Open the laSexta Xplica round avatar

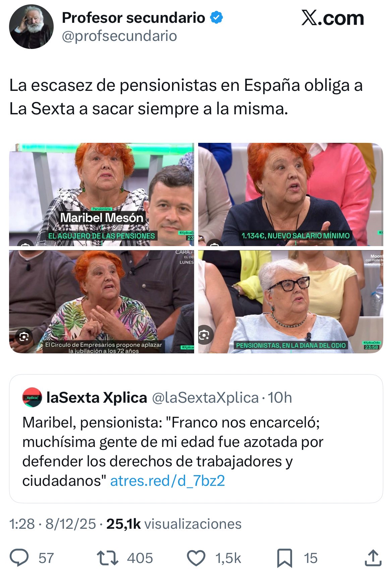pyautogui.click(x=32, y=397)
